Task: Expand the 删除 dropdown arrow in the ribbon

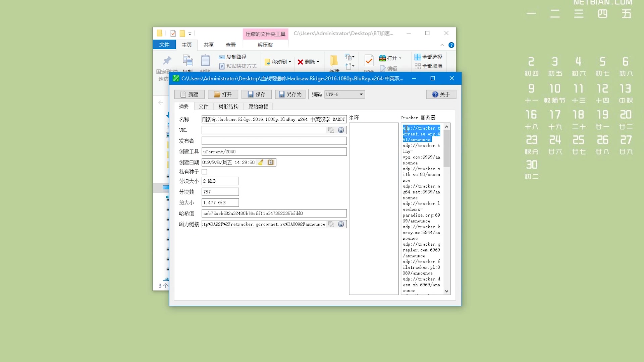Action: (318, 62)
